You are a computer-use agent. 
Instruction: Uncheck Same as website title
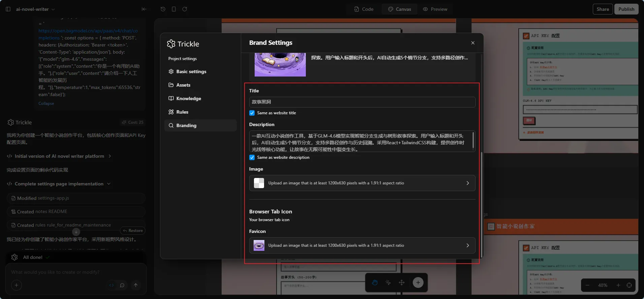click(x=252, y=113)
